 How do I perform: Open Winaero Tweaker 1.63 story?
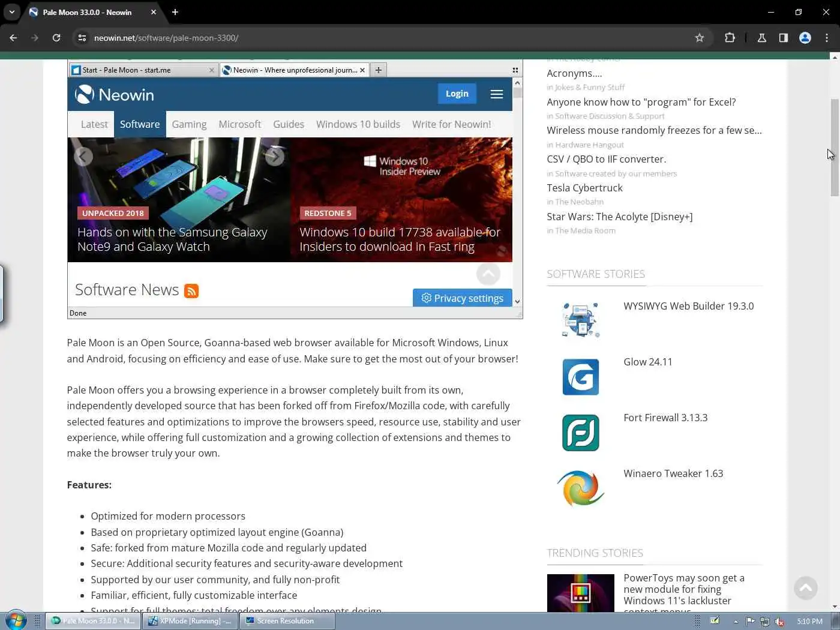tap(673, 473)
